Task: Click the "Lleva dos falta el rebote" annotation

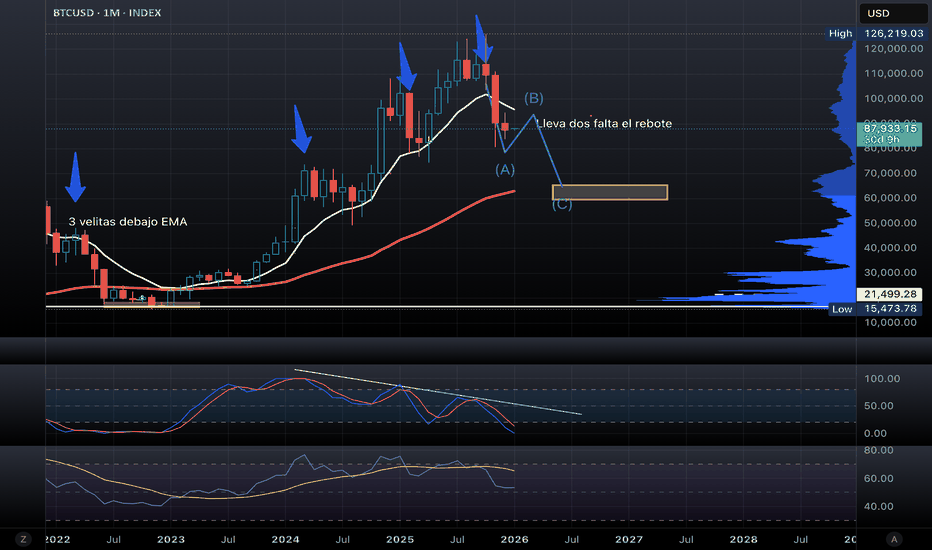Action: tap(604, 124)
